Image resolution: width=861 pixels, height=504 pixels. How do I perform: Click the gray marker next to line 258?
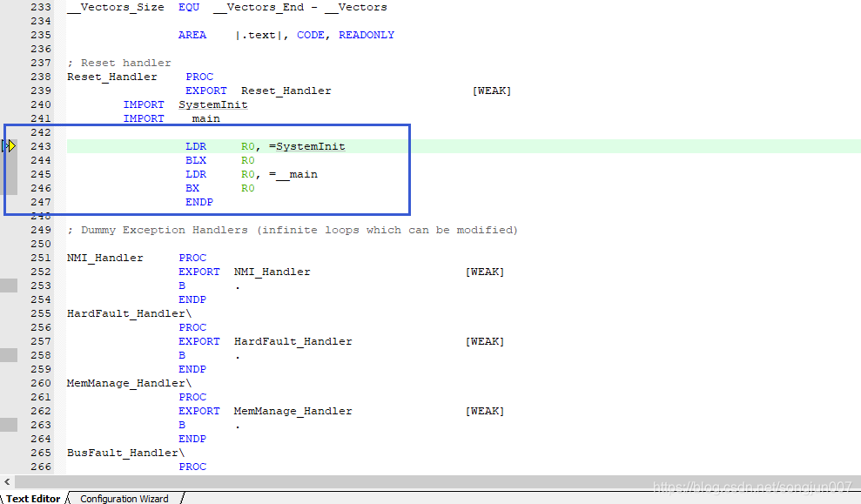point(8,354)
